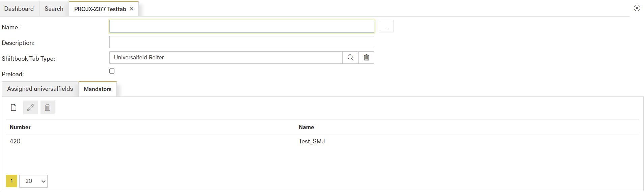Screen dimensions: 644x195
Task: Click the ellipsis button beside Name field
Action: [x=386, y=27]
